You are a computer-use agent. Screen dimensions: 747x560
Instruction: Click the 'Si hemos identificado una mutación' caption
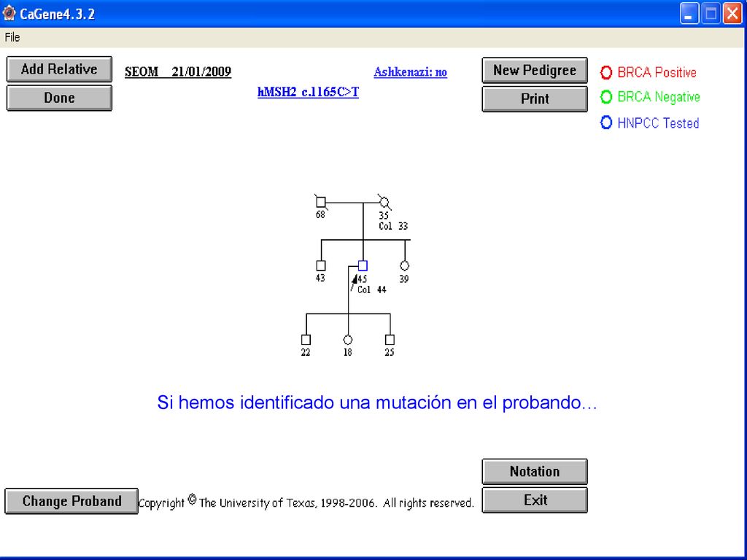(x=376, y=402)
